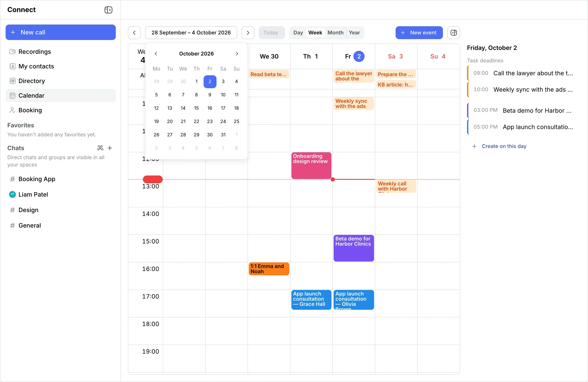Switch to Year view

point(354,33)
